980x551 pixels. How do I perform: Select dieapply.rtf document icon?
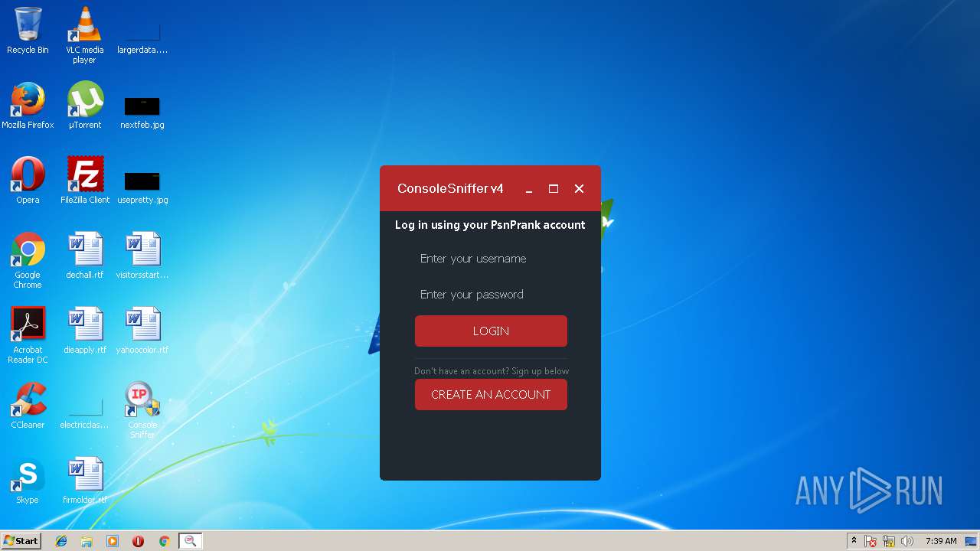pyautogui.click(x=84, y=331)
